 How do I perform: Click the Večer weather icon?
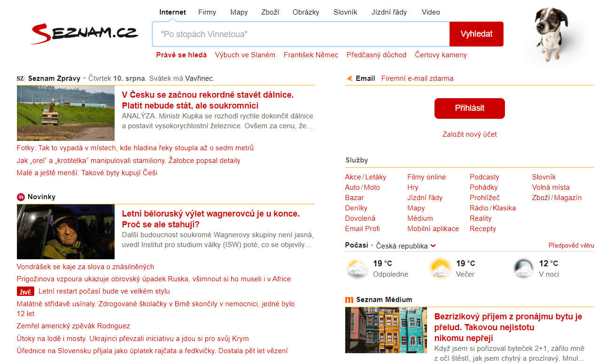(440, 269)
